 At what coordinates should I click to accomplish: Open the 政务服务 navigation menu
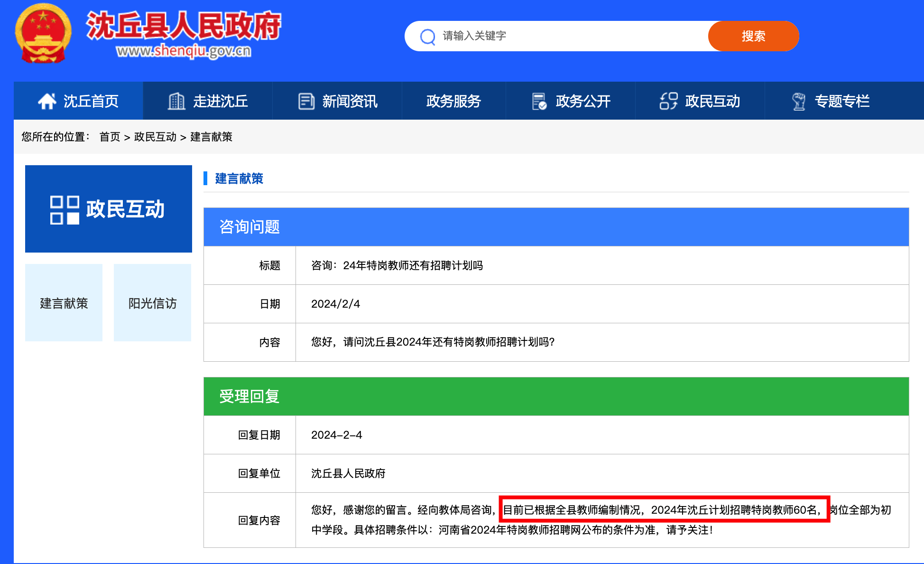[453, 101]
